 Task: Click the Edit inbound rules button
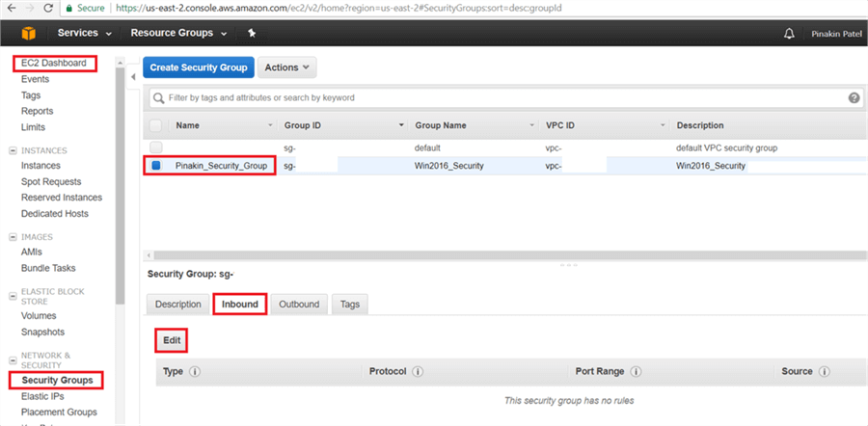(x=172, y=340)
